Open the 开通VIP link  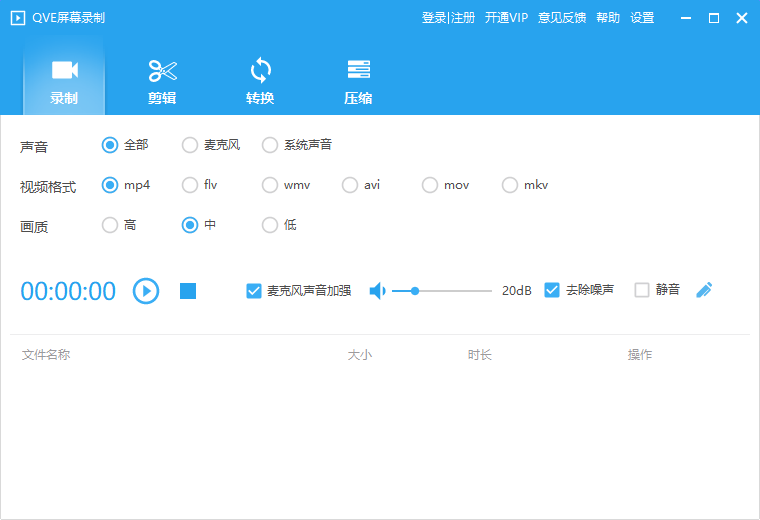click(506, 18)
